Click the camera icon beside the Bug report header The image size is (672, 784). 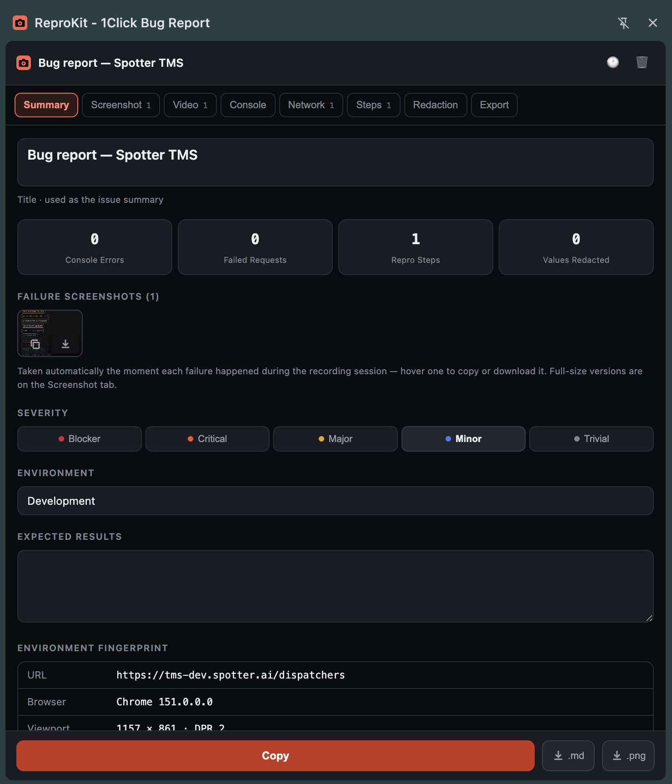coord(24,63)
